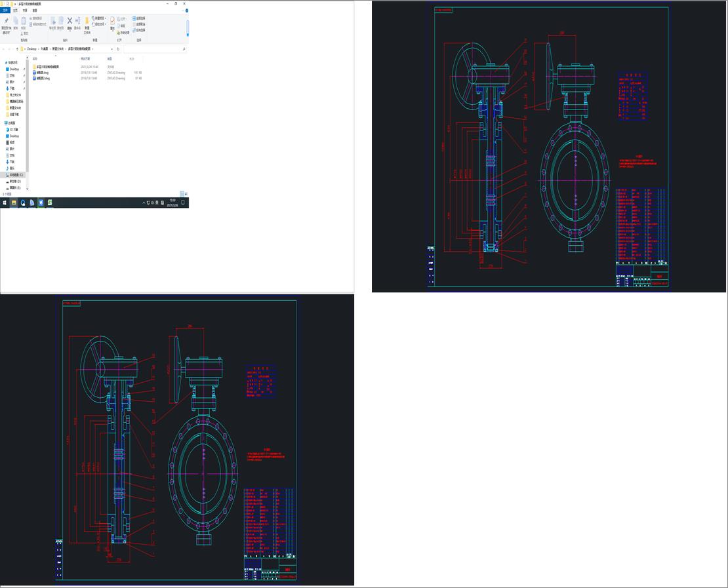Click the Copy to icon

(60, 23)
